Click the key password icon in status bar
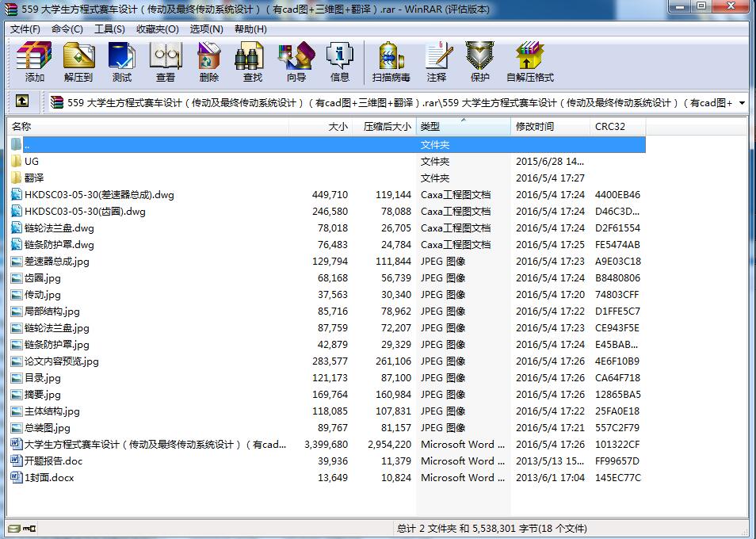This screenshot has height=539, width=756. click(x=29, y=529)
